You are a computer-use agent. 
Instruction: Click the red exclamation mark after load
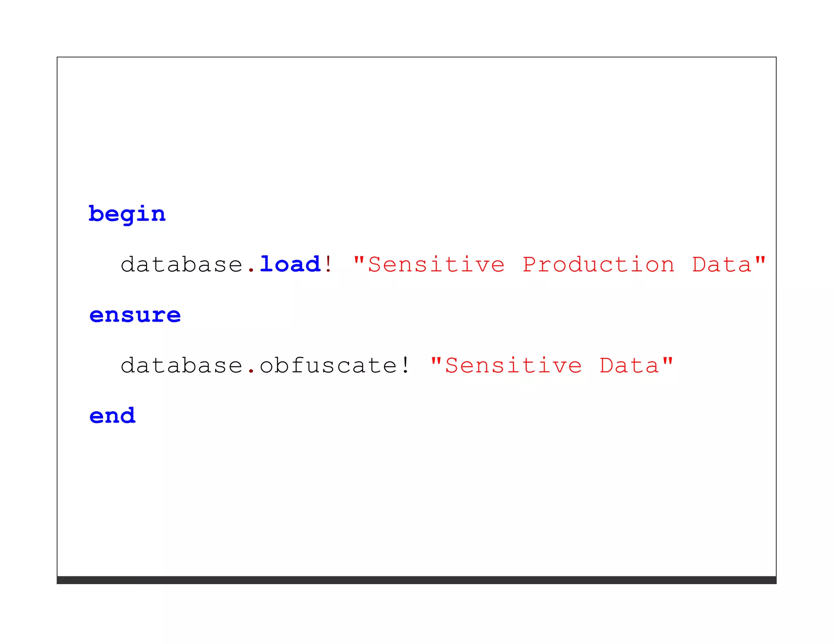point(328,264)
